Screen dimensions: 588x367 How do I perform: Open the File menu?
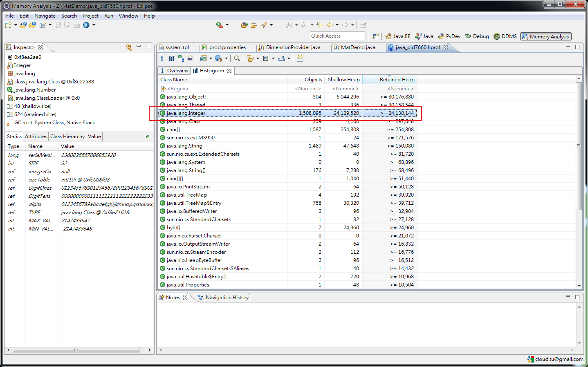10,16
